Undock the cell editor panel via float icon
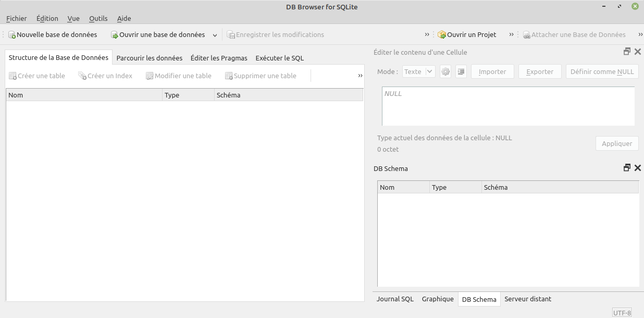 click(627, 52)
